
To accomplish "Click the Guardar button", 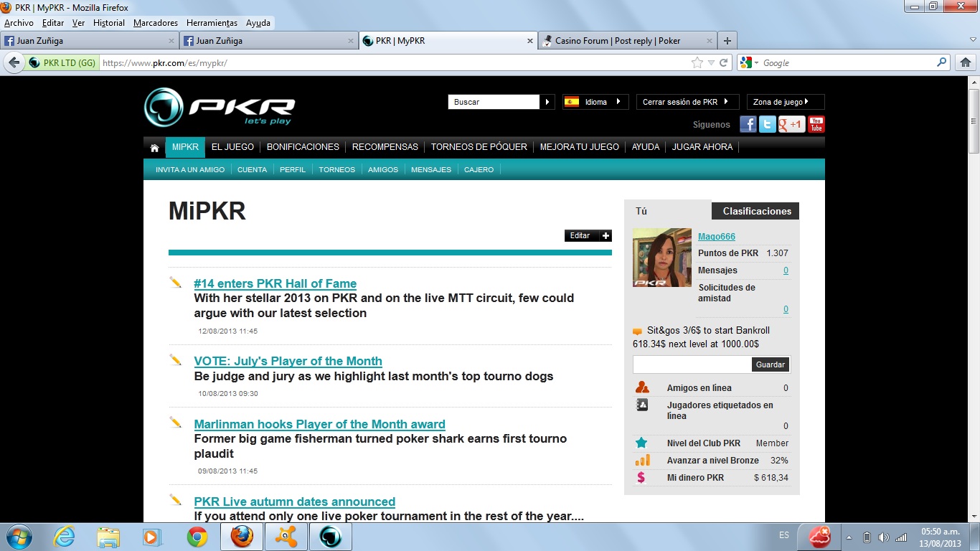I will pyautogui.click(x=771, y=364).
